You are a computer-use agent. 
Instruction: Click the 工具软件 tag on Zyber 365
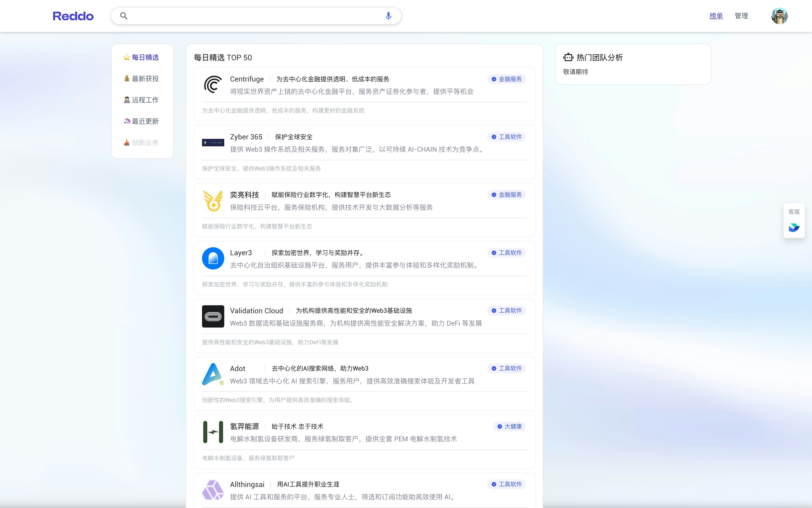point(507,137)
